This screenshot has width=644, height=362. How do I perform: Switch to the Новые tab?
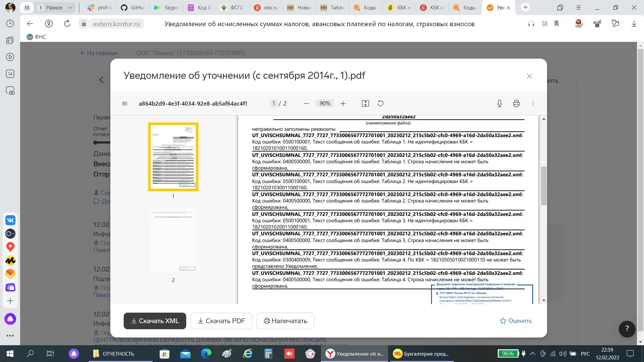[x=300, y=8]
